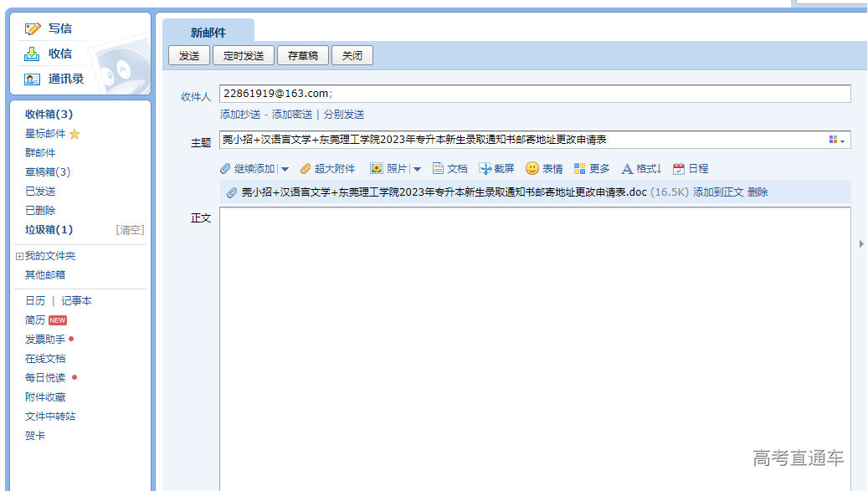The height and width of the screenshot is (491, 868).
Task: Click the 收信 receive mail icon
Action: click(x=32, y=53)
